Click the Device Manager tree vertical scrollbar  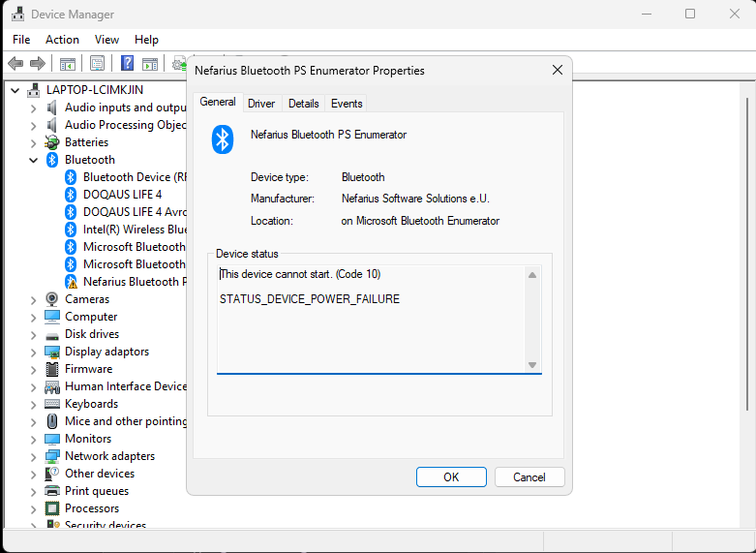pos(747,257)
